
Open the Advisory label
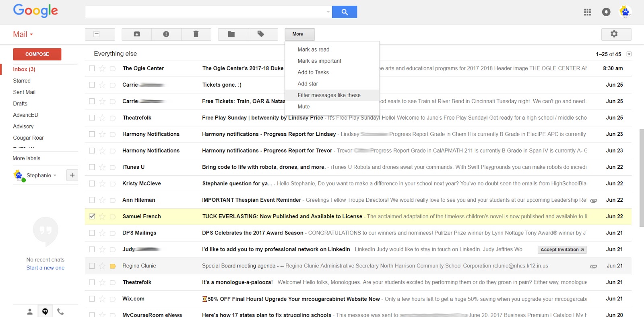23,126
